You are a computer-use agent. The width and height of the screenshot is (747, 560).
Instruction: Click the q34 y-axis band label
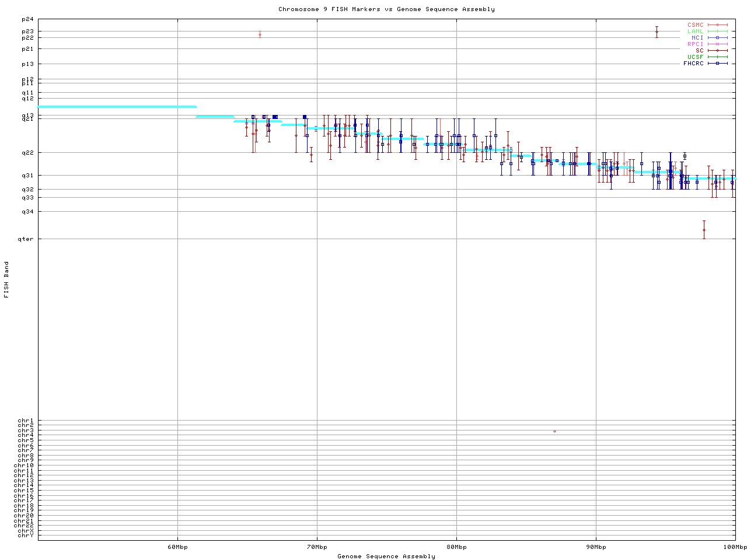27,212
